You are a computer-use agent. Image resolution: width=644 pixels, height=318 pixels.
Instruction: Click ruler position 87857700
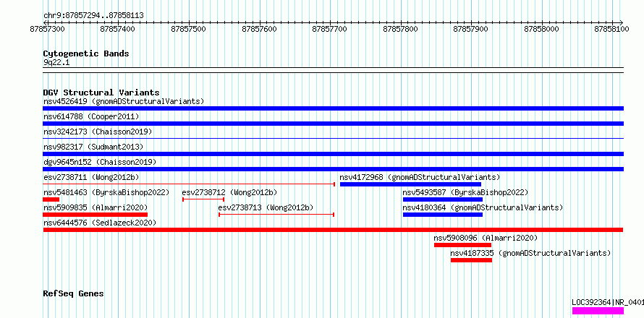coord(329,29)
